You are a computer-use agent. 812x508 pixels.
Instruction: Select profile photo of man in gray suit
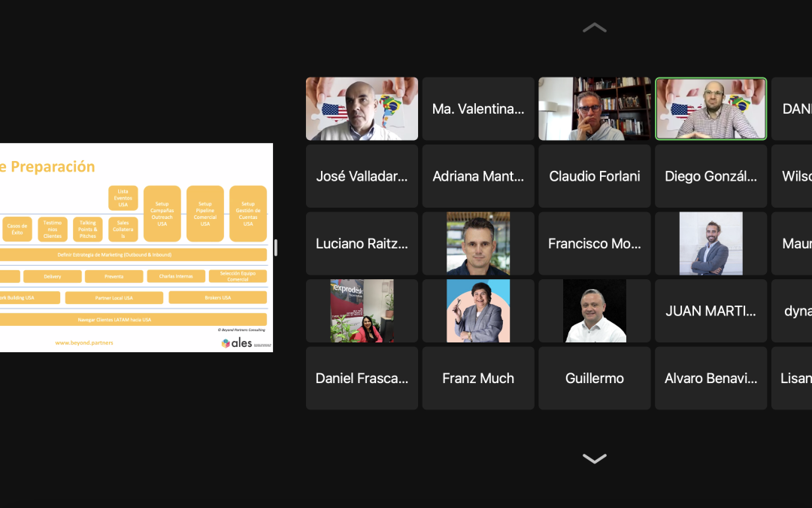(x=710, y=244)
